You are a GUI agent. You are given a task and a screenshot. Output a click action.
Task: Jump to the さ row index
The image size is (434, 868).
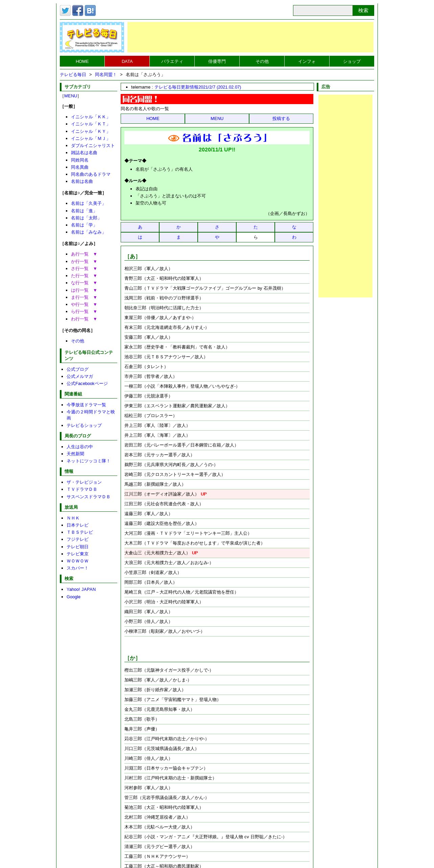pos(217,227)
